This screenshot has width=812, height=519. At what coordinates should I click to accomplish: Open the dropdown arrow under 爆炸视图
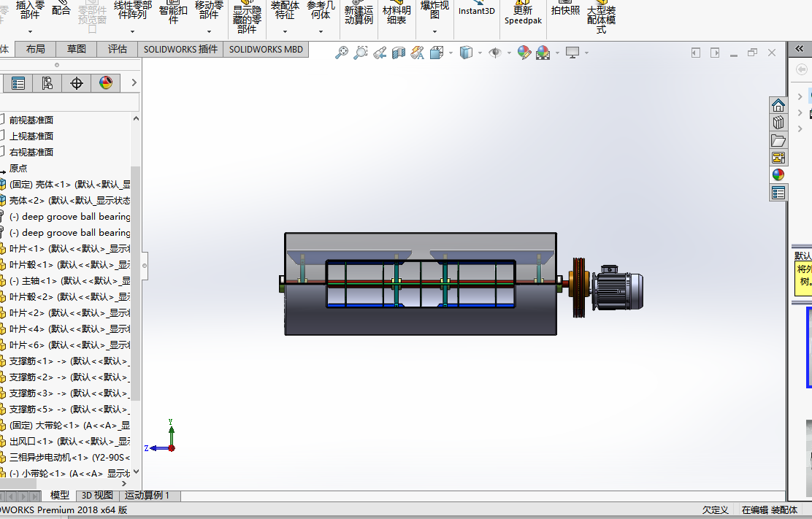pyautogui.click(x=435, y=32)
